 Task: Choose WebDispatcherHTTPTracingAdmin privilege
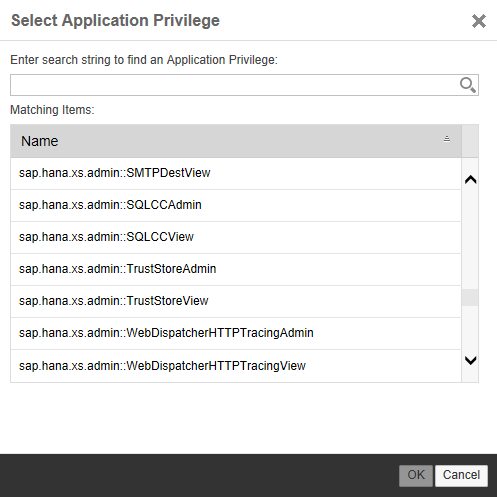236,334
